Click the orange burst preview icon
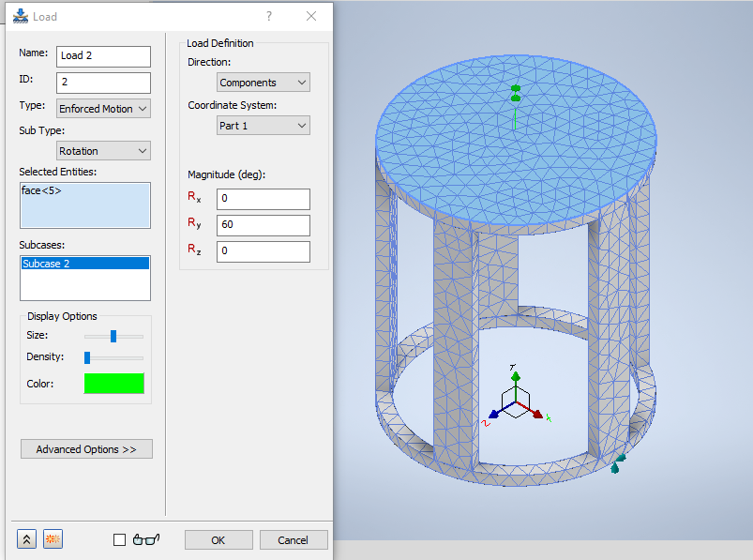Image resolution: width=753 pixels, height=560 pixels. [x=53, y=538]
